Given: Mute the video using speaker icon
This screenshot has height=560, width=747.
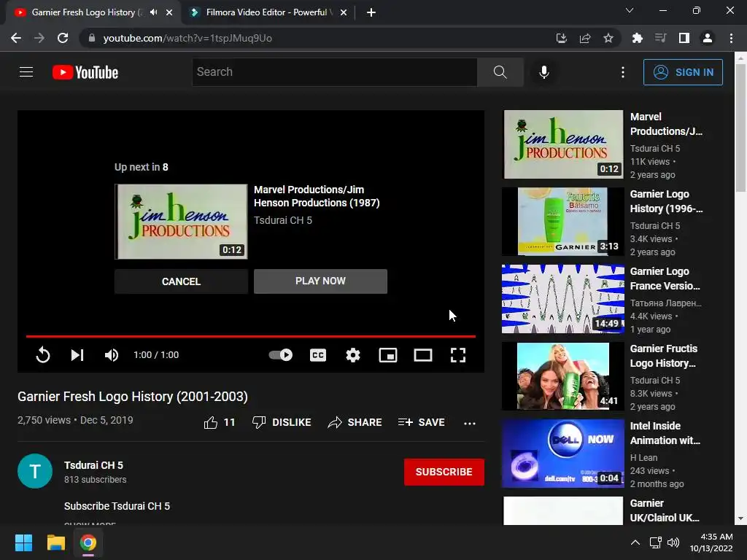Looking at the screenshot, I should pos(112,355).
